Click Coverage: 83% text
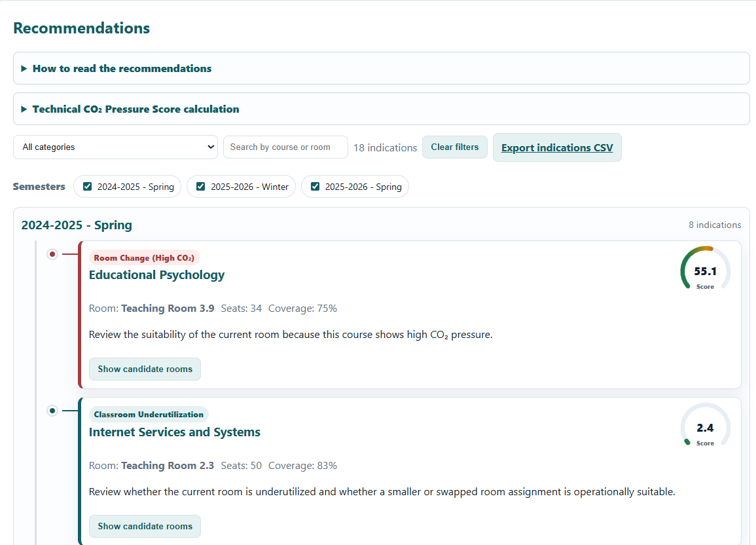Viewport: 756px width, 545px height. click(x=303, y=466)
